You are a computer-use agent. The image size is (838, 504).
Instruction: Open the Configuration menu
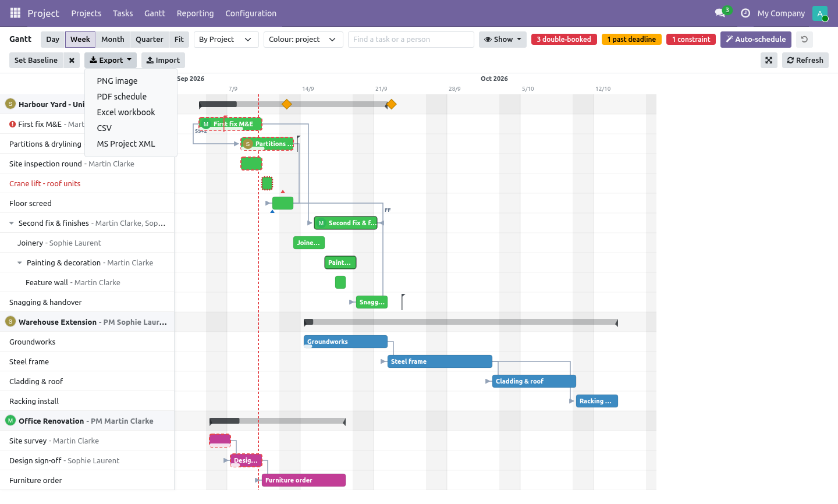(251, 13)
